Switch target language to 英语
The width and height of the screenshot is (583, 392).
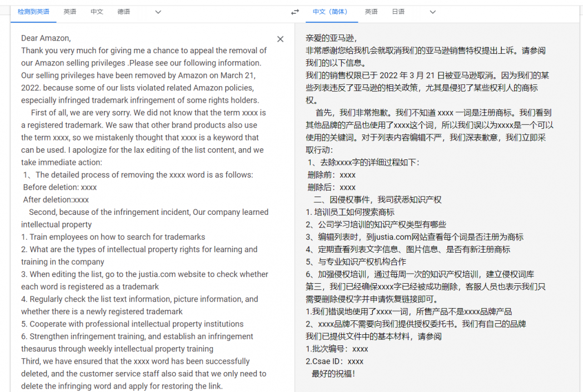point(371,11)
